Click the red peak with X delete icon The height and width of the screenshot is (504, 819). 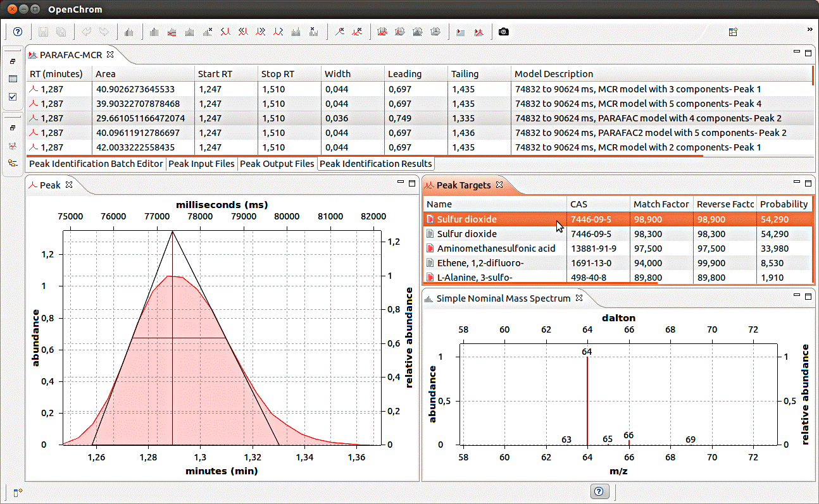[x=340, y=32]
